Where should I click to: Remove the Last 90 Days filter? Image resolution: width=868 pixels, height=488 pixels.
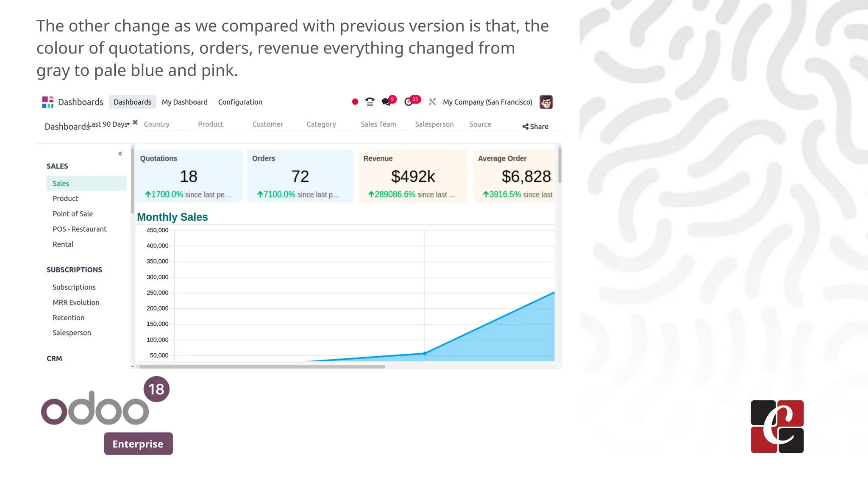pyautogui.click(x=135, y=122)
